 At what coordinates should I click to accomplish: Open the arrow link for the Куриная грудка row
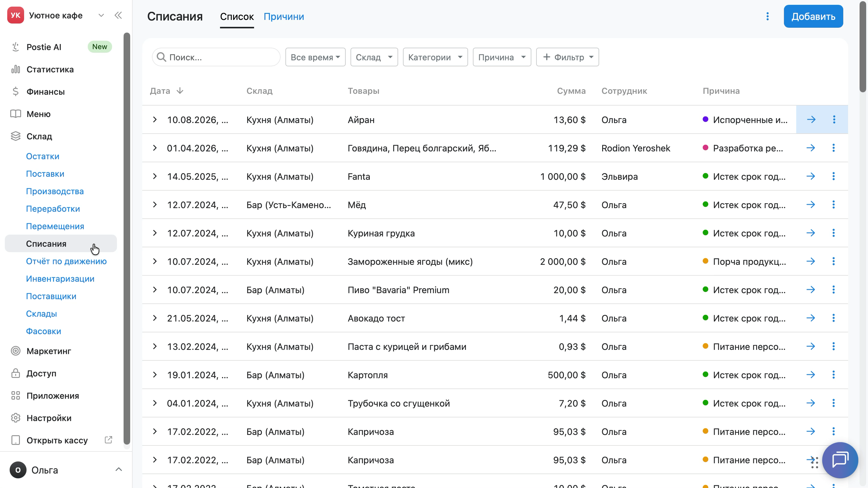click(811, 233)
